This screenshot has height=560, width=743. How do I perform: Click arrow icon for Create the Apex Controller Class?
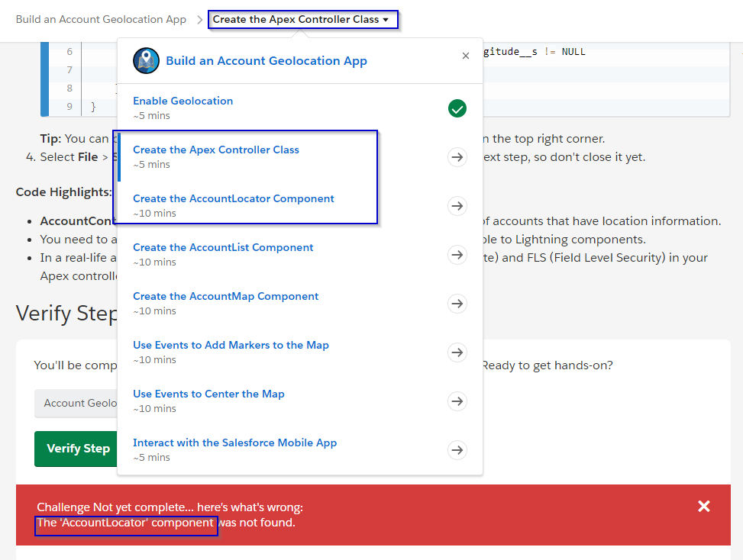457,157
